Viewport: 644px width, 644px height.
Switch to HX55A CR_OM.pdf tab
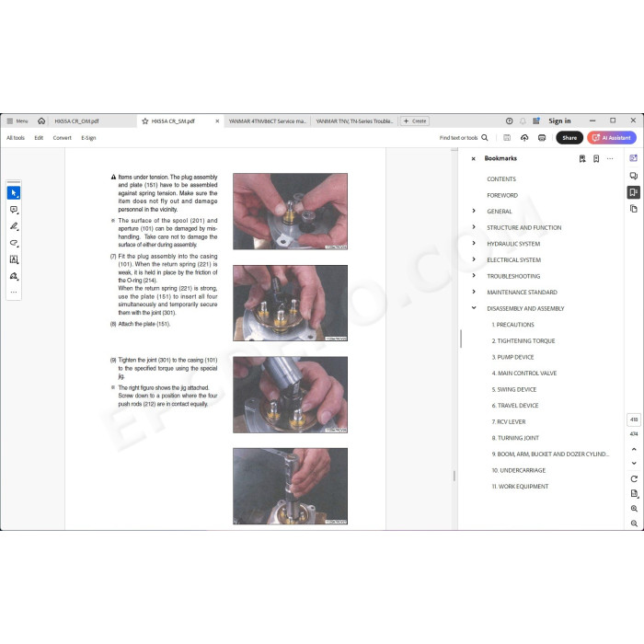(76, 121)
